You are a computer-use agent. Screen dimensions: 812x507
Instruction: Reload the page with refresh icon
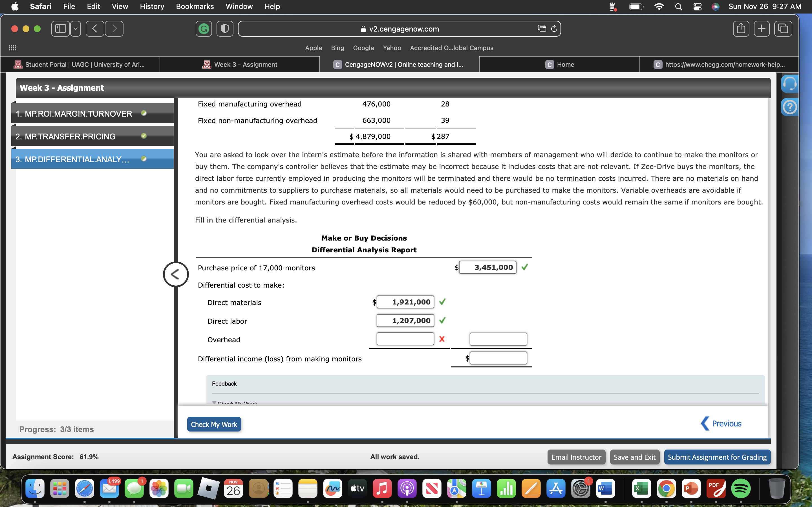(554, 28)
